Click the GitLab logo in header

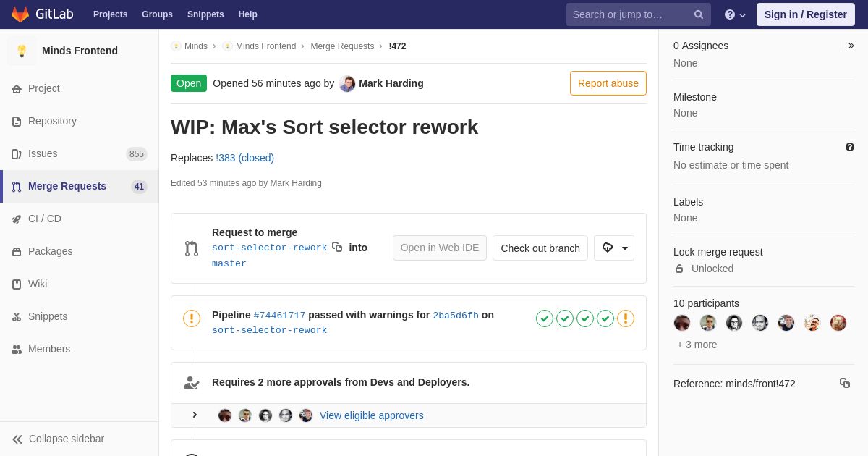41,14
